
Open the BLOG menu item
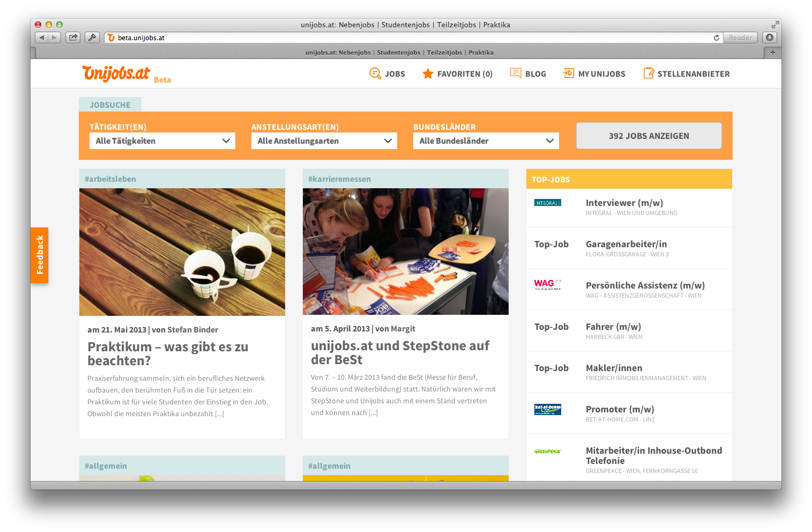pyautogui.click(x=535, y=74)
